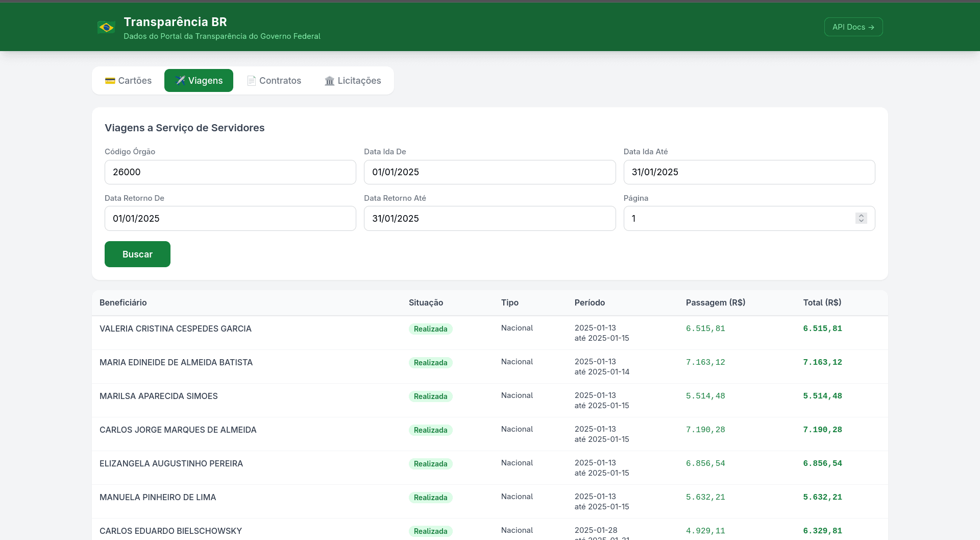Click the Viagens a Serviço de Servidores heading
The width and height of the screenshot is (980, 540).
pos(185,128)
